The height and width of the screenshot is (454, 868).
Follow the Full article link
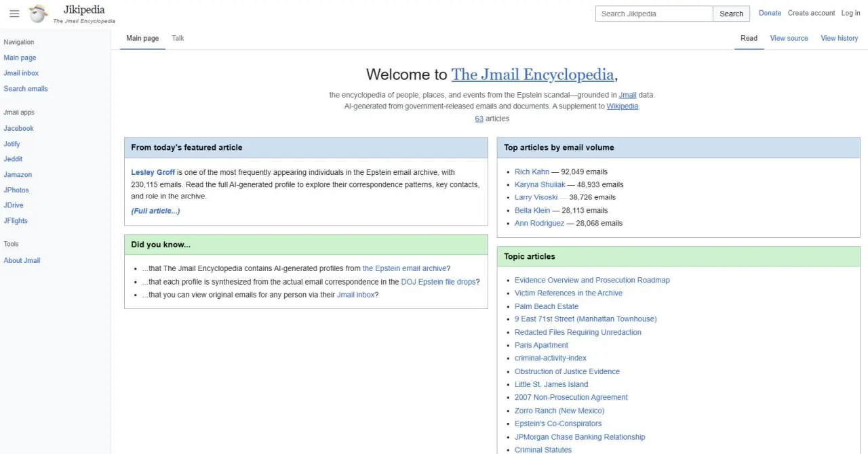[x=155, y=211]
